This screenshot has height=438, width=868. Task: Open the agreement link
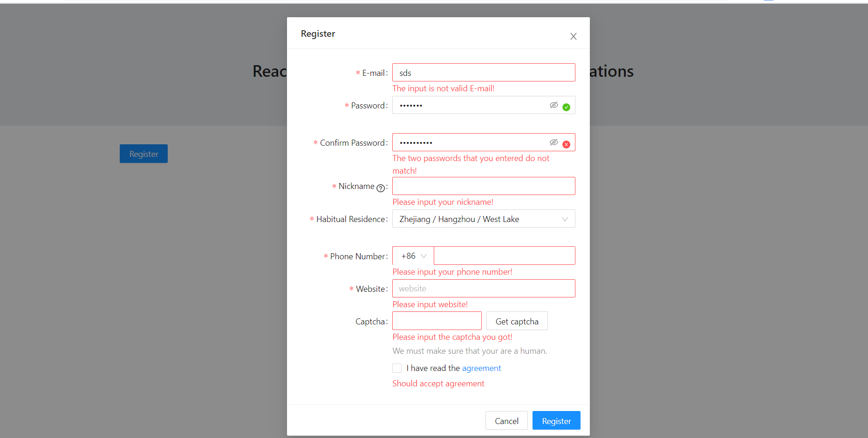tap(482, 368)
